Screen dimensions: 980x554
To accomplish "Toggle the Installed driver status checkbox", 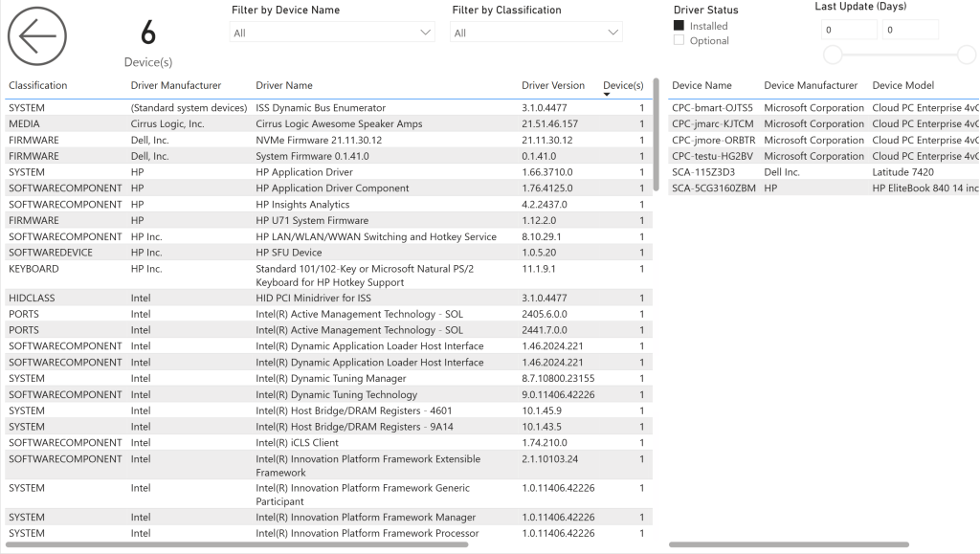I will [x=679, y=26].
